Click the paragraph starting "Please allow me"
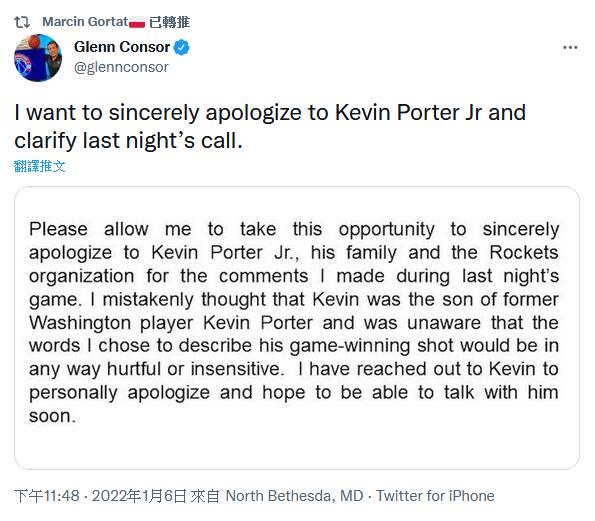 pos(294,322)
